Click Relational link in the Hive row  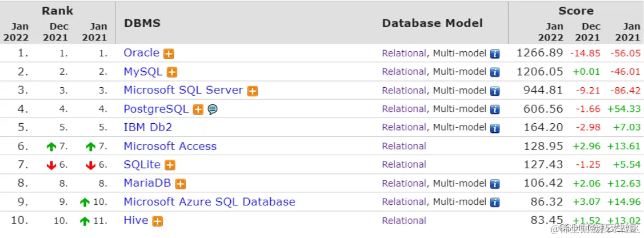point(404,221)
